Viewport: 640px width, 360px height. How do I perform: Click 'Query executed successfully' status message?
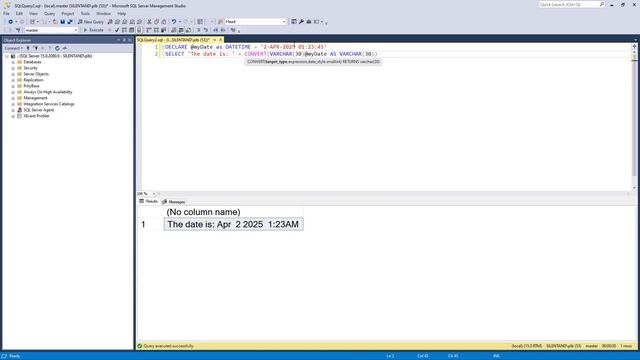[169, 346]
